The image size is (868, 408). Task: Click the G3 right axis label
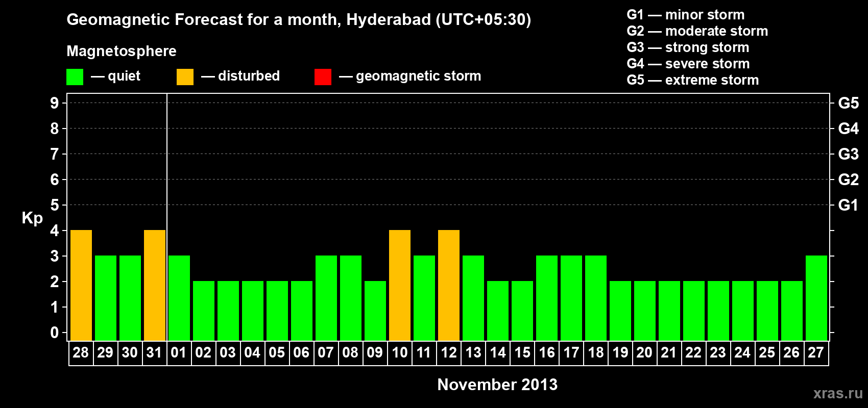click(x=849, y=154)
